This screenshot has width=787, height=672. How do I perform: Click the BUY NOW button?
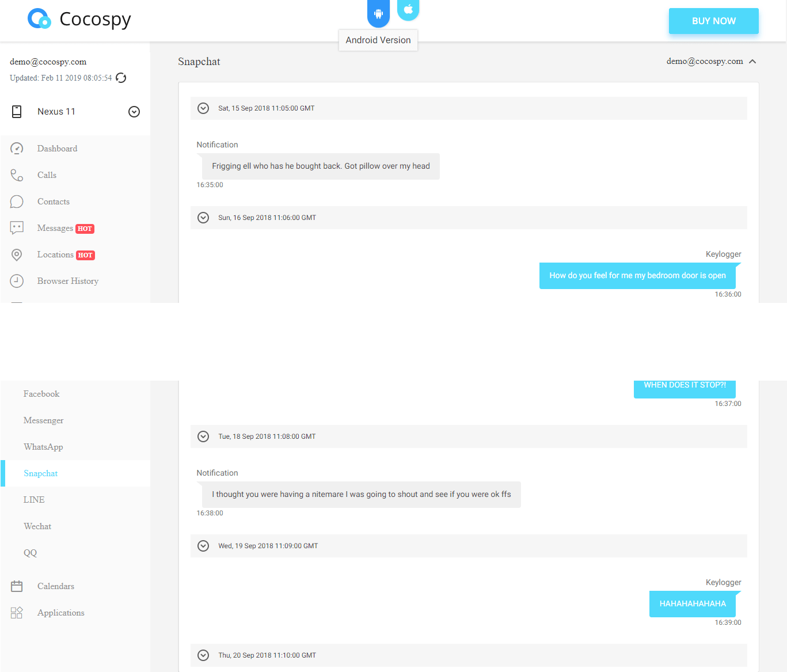[x=713, y=21]
